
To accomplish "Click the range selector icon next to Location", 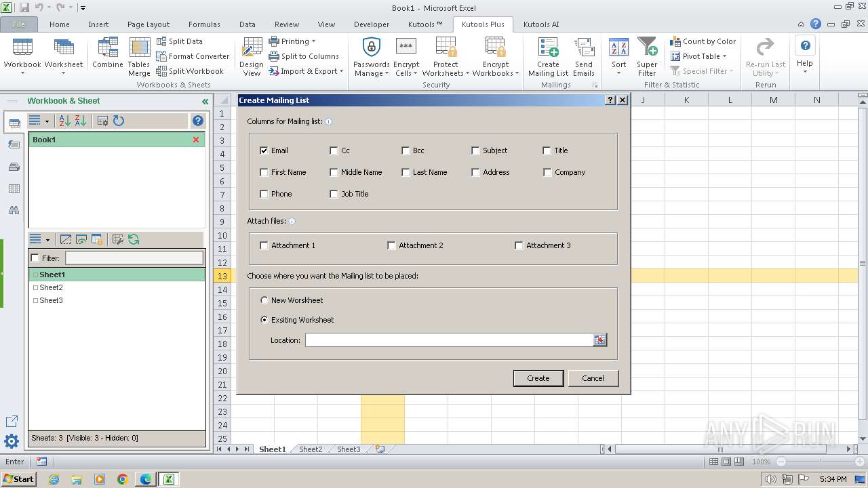I will [599, 340].
